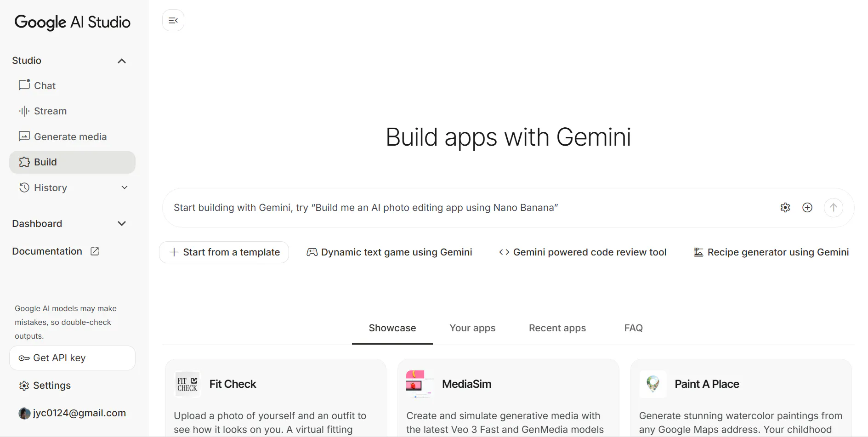Open Chat from the sidebar

click(45, 86)
